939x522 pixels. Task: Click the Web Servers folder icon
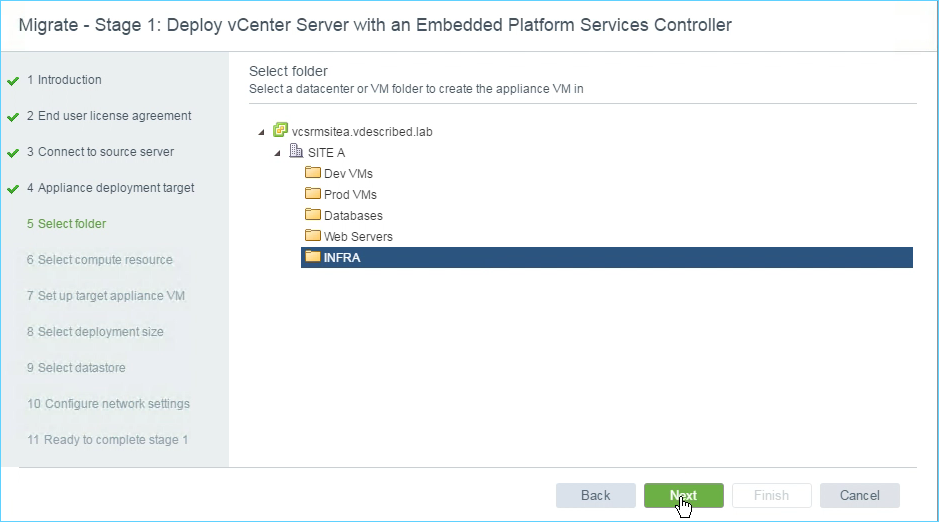click(313, 235)
